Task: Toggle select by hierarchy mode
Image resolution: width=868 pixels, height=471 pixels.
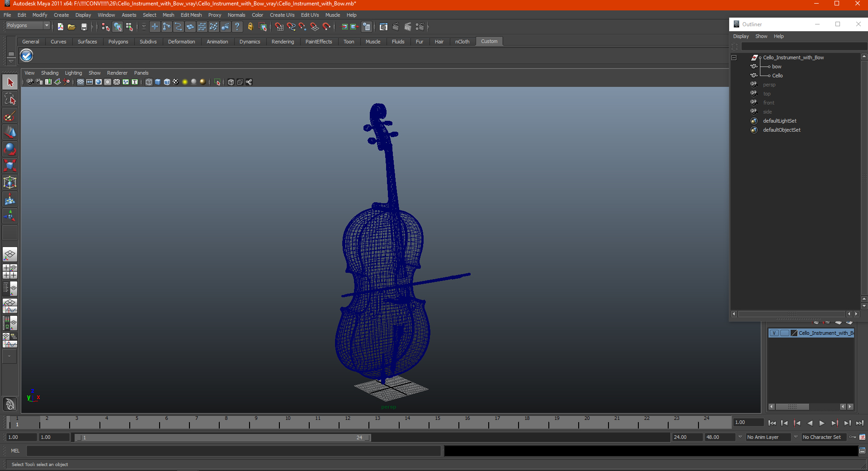Action: [x=106, y=27]
